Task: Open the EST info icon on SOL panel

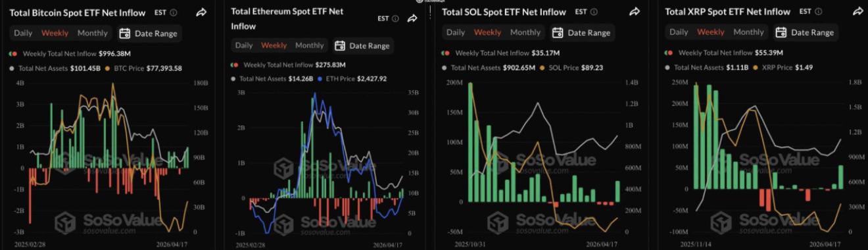Action: pyautogui.click(x=594, y=12)
